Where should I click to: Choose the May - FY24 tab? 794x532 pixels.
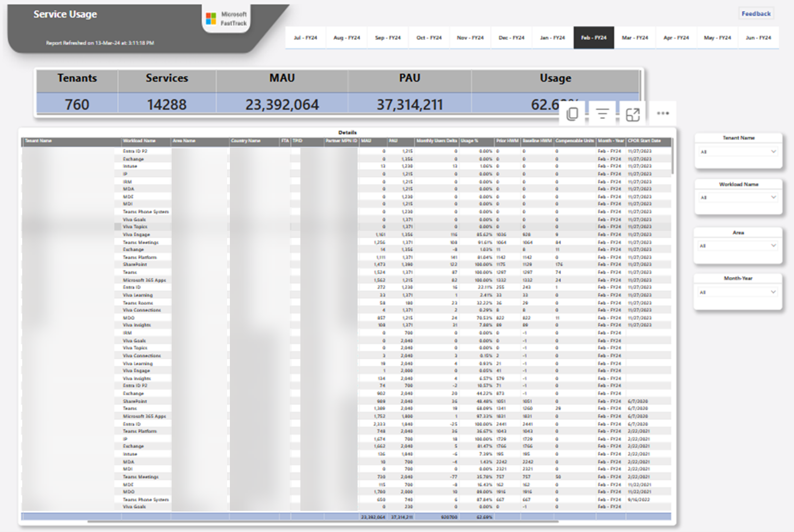[717, 38]
